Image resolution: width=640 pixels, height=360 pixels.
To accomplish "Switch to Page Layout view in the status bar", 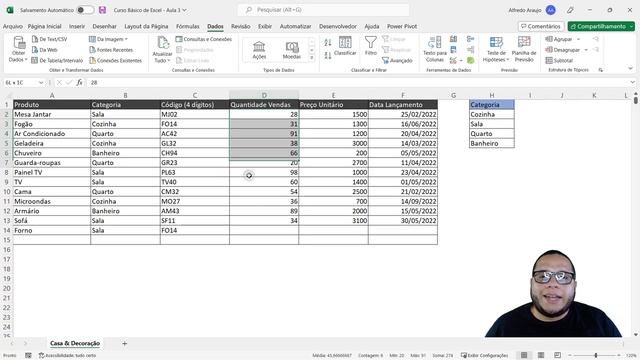I will tap(541, 355).
